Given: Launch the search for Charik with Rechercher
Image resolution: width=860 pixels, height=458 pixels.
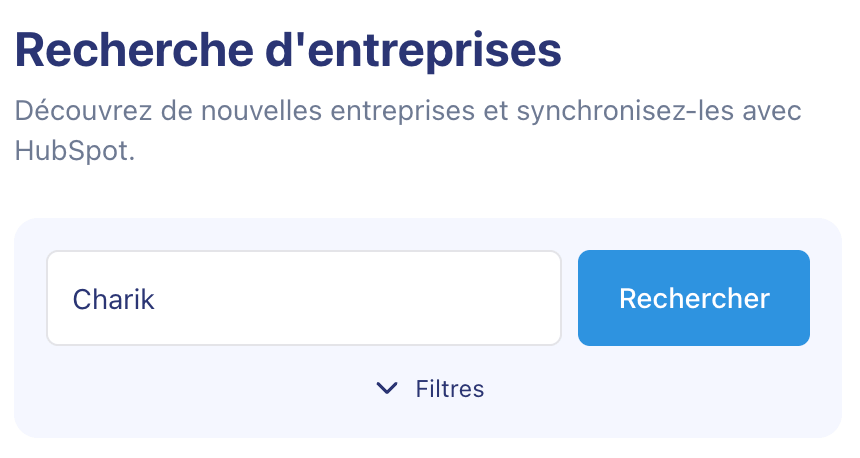Looking at the screenshot, I should [694, 298].
